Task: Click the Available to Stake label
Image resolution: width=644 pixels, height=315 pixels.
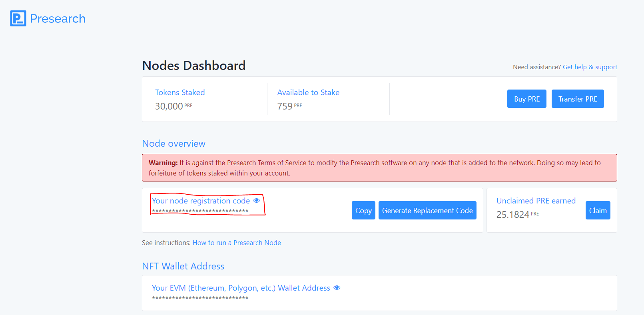Action: click(308, 92)
